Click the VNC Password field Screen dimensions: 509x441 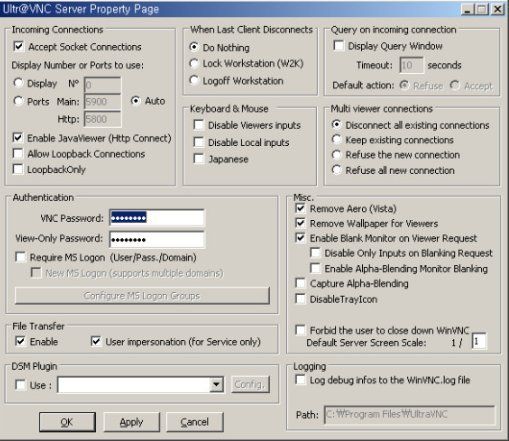157,218
